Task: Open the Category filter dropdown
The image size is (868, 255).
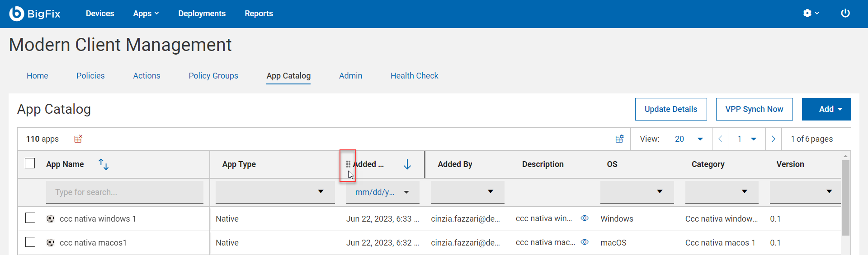Action: [722, 192]
